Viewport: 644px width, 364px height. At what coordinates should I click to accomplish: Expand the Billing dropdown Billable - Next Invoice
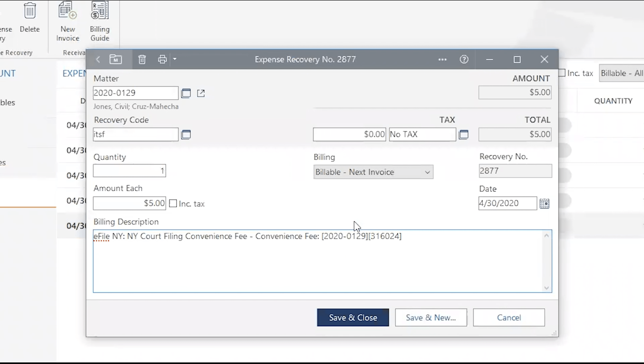pyautogui.click(x=373, y=172)
